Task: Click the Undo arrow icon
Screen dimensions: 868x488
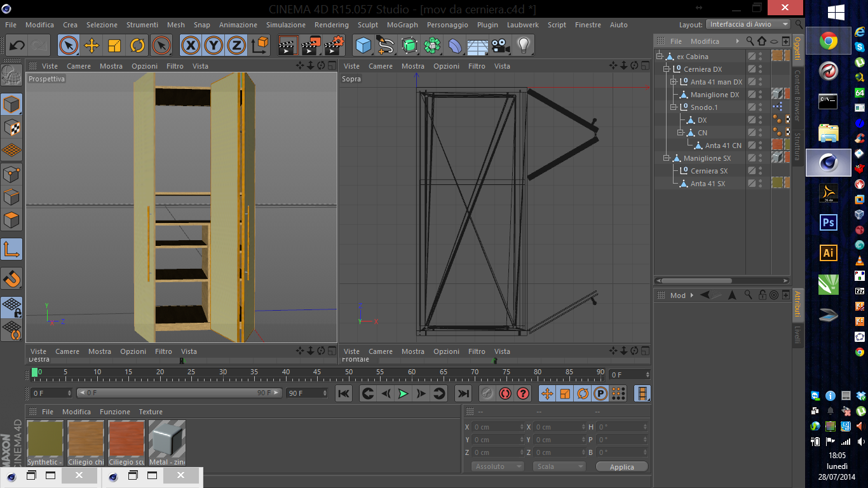Action: [17, 45]
